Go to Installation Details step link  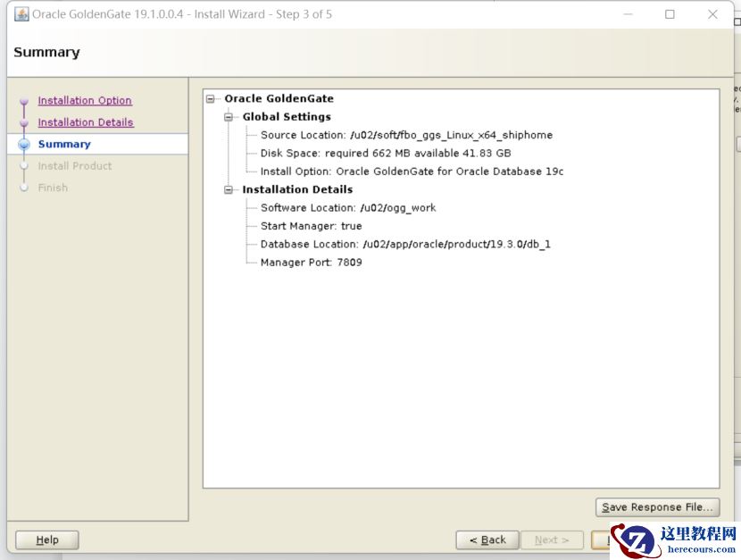(x=86, y=122)
